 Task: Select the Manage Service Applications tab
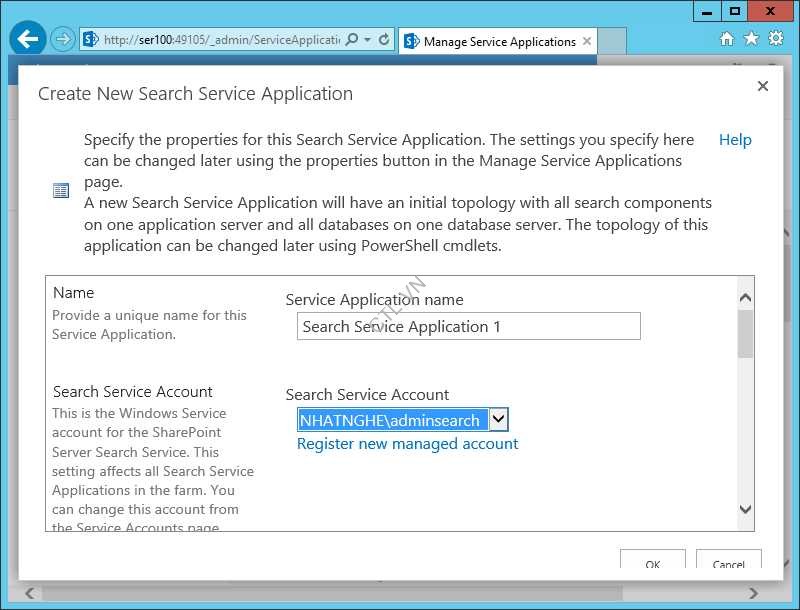coord(497,41)
